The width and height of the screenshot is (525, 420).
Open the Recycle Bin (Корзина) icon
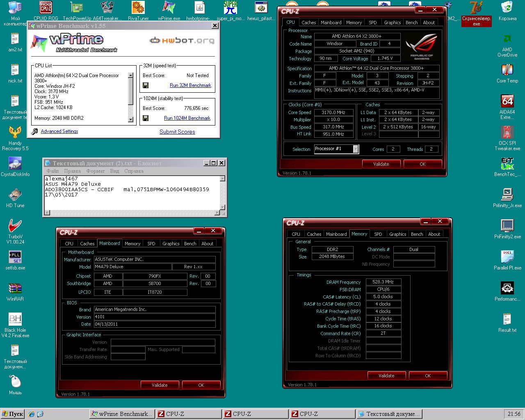(x=507, y=11)
